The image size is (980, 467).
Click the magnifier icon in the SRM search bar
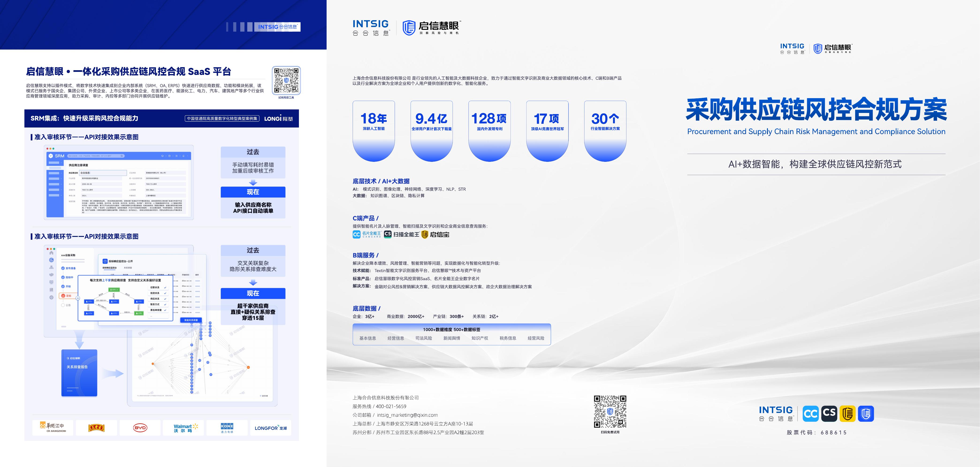[122, 156]
